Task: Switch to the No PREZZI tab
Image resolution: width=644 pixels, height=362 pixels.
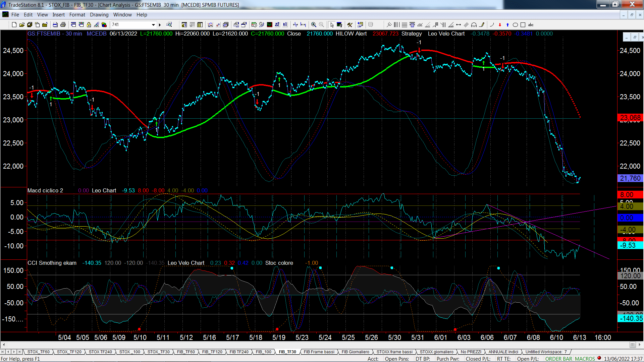Action: (471, 352)
